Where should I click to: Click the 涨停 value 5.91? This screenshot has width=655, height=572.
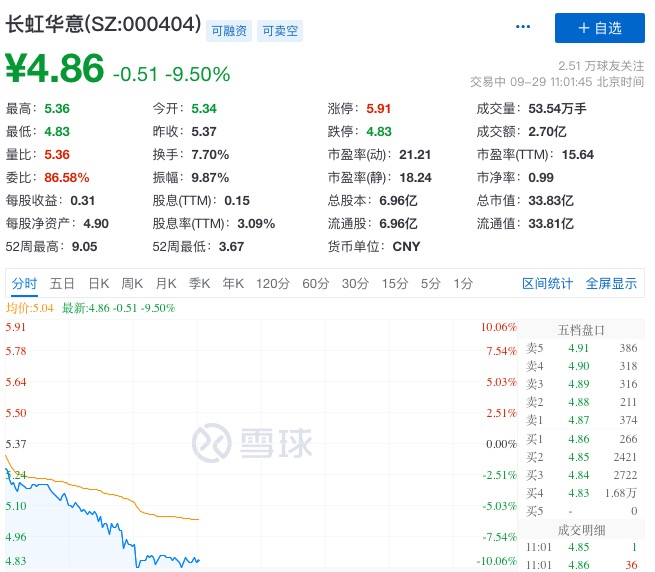(378, 109)
